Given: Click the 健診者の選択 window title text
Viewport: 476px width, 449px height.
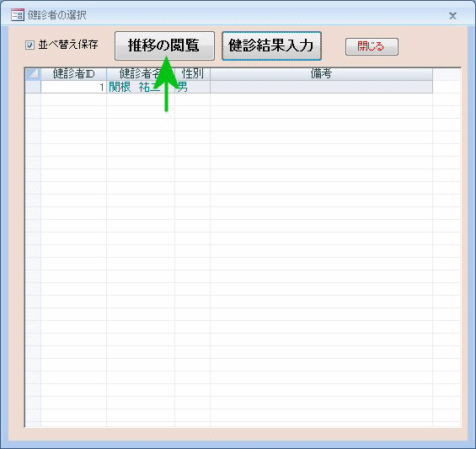Looking at the screenshot, I should click(57, 15).
